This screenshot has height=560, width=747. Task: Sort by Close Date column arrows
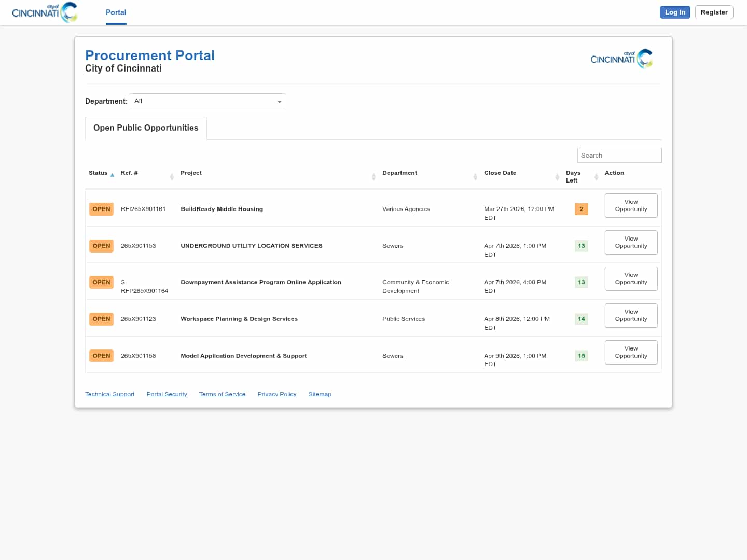tap(557, 177)
